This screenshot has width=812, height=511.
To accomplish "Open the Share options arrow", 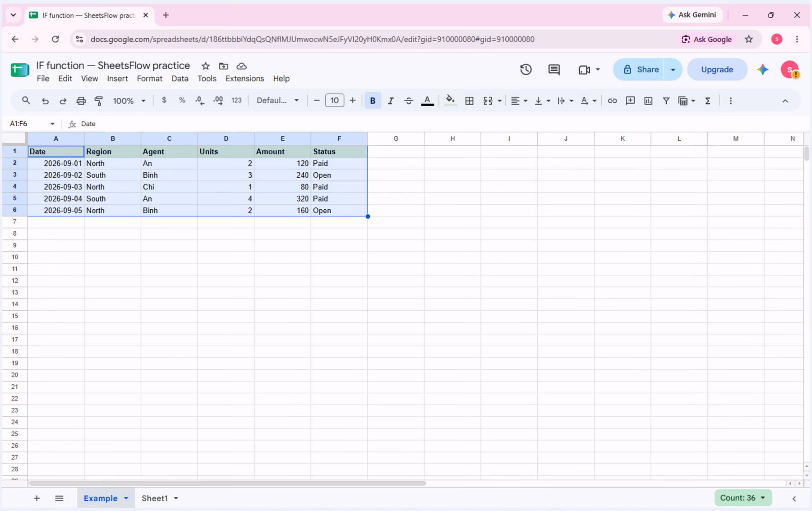I will click(x=673, y=69).
